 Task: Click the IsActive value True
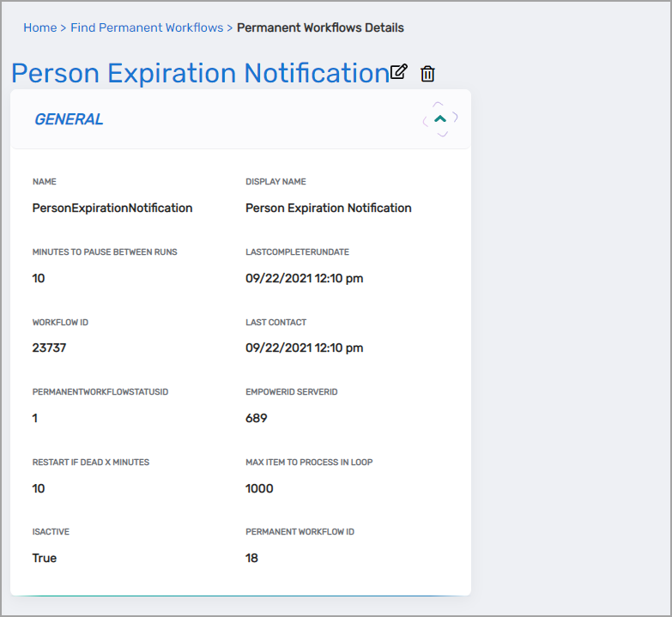click(45, 558)
